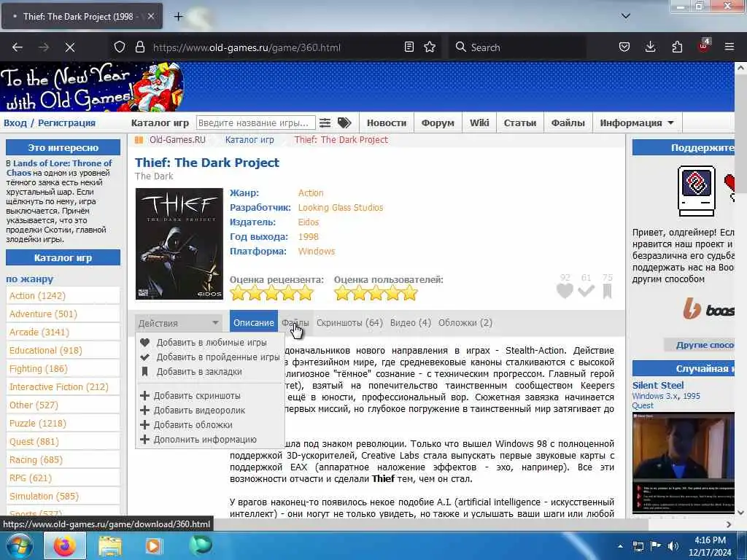
Task: Click the red extension badge with count 4
Action: [704, 46]
